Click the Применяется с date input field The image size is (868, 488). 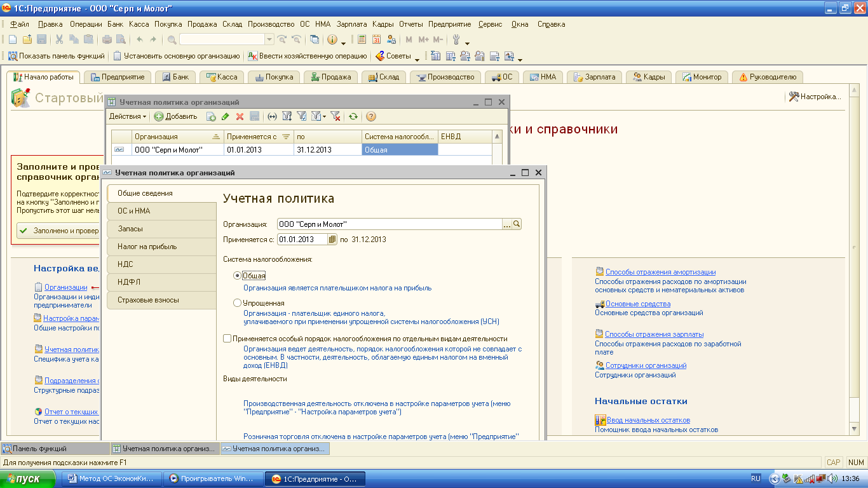pos(302,240)
